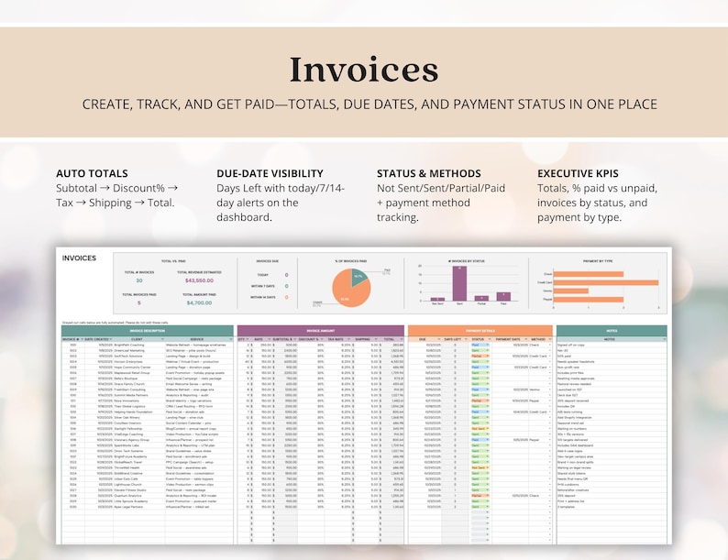This screenshot has height=560, width=728.
Task: Click the Partial bar in status chart
Action: [x=481, y=298]
